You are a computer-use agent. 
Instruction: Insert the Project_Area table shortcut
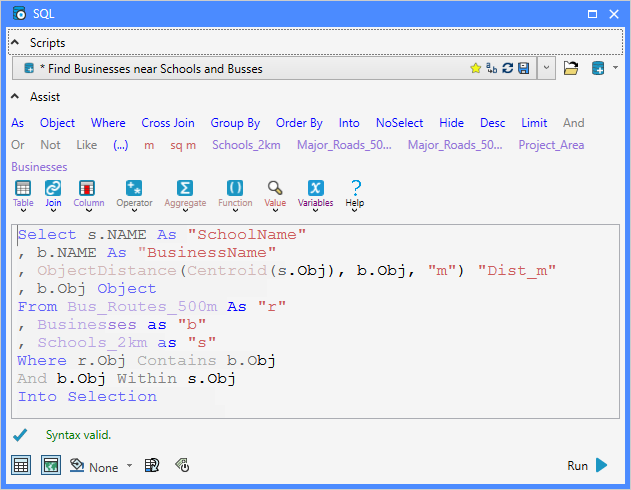click(551, 145)
